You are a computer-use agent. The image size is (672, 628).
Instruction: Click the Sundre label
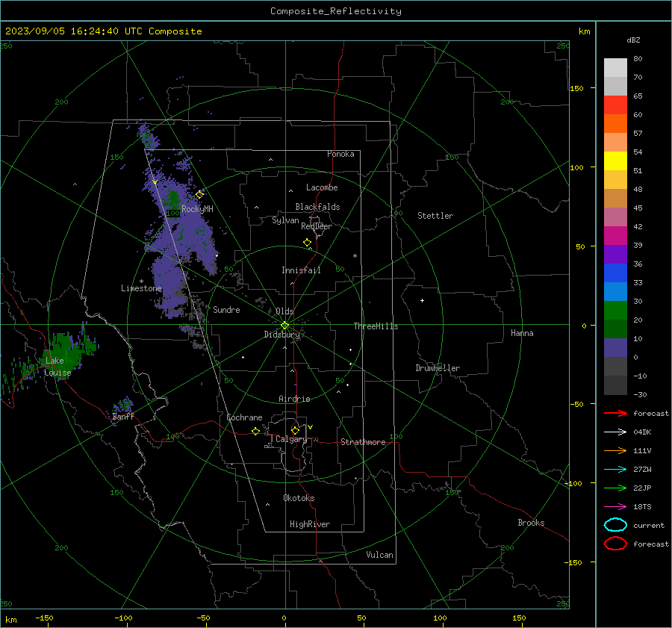tap(226, 309)
